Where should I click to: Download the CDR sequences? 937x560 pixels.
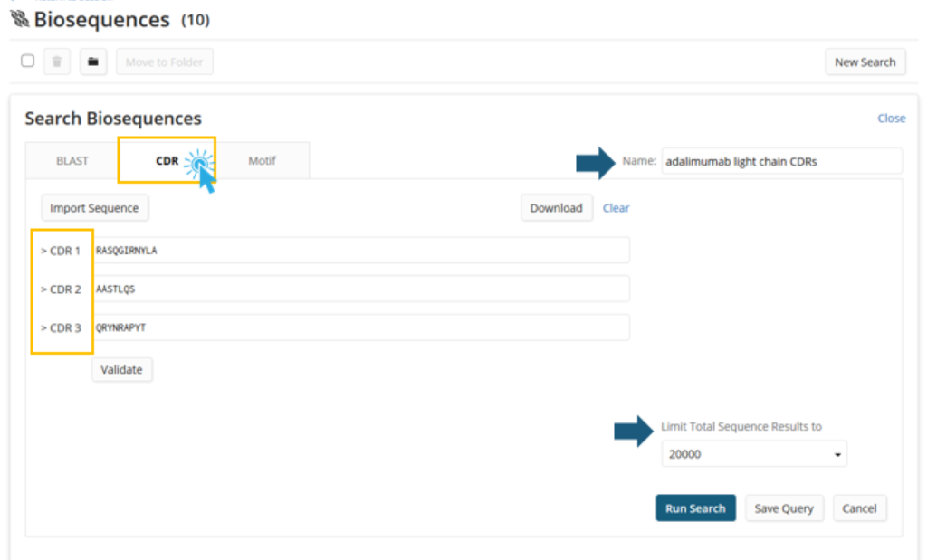(556, 208)
